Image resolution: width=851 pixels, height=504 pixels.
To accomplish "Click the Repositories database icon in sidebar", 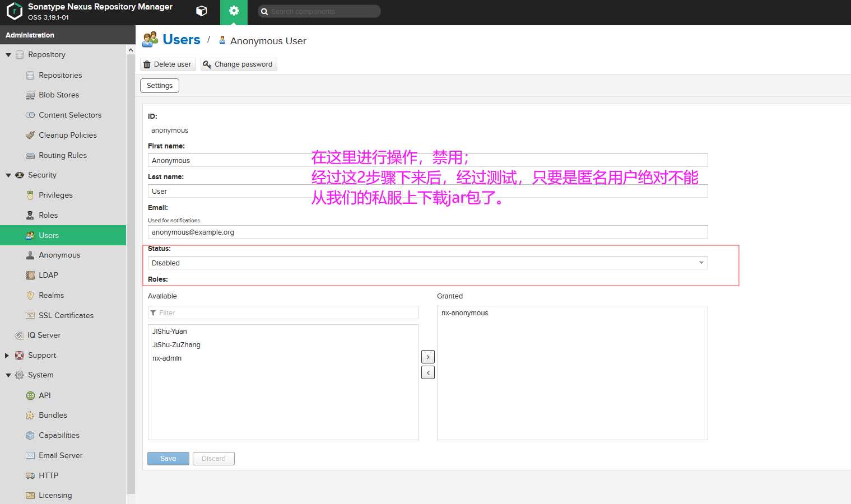I will click(30, 75).
